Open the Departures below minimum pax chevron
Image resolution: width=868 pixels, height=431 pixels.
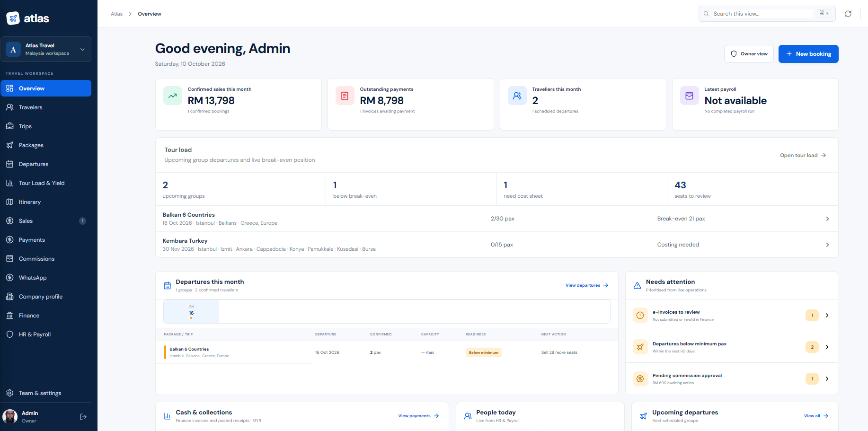[827, 347]
